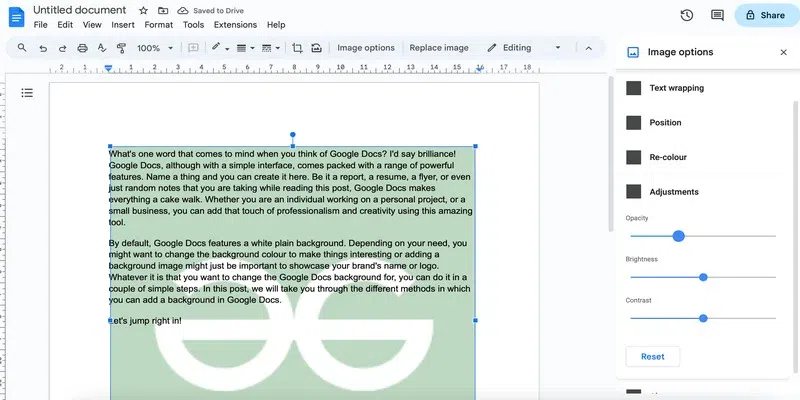Open the Edit menu
The image size is (800, 400).
pyautogui.click(x=65, y=24)
